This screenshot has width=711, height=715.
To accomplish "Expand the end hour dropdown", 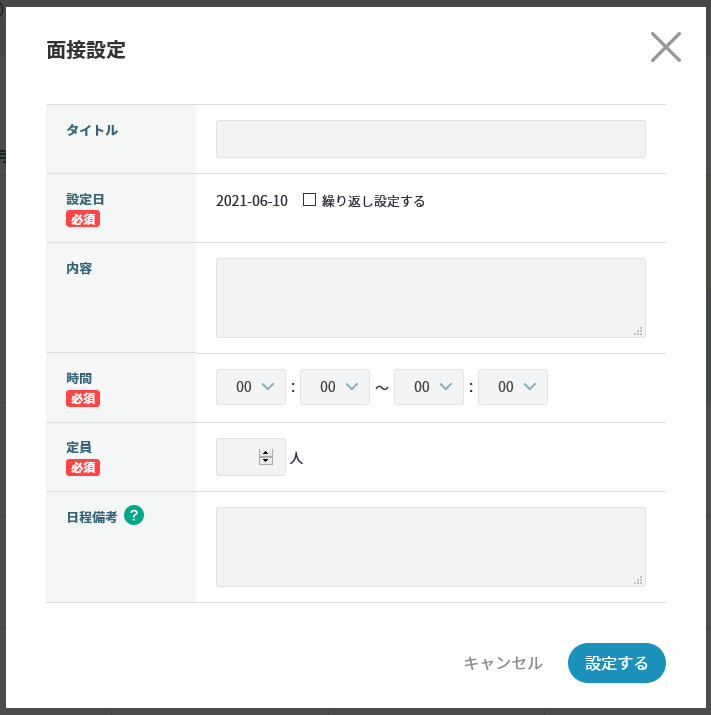I will 428,387.
